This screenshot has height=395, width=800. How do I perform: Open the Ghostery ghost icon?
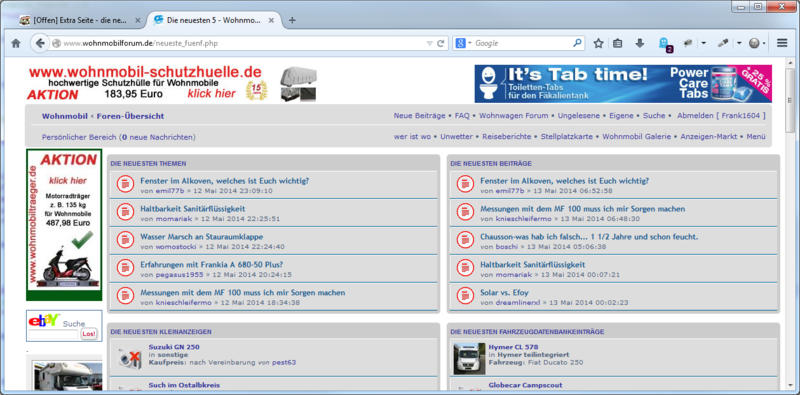[x=664, y=44]
